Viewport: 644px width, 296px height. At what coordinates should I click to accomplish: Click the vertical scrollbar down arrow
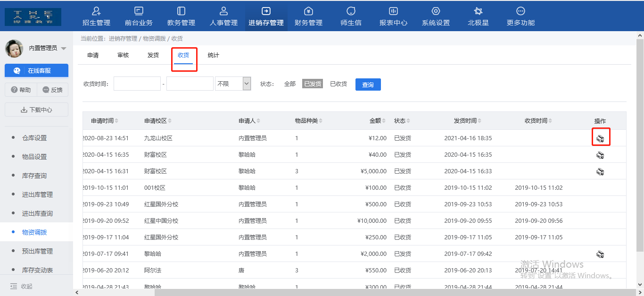640,285
